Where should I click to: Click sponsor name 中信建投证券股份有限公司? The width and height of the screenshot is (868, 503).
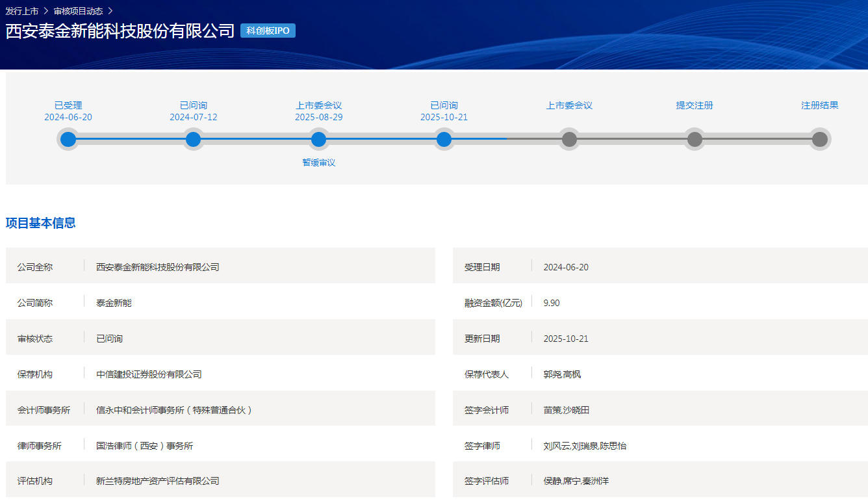[x=149, y=374]
